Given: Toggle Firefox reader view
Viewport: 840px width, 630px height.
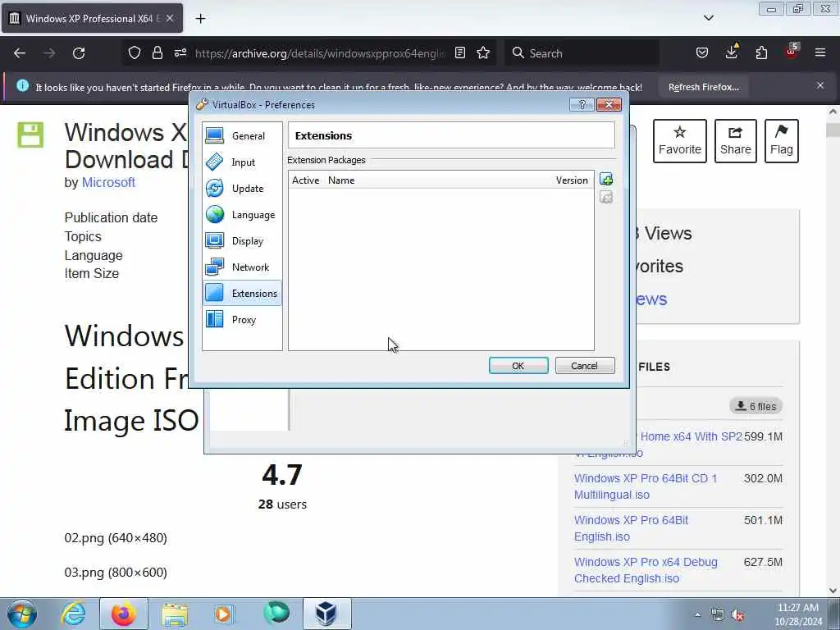Looking at the screenshot, I should 459,53.
